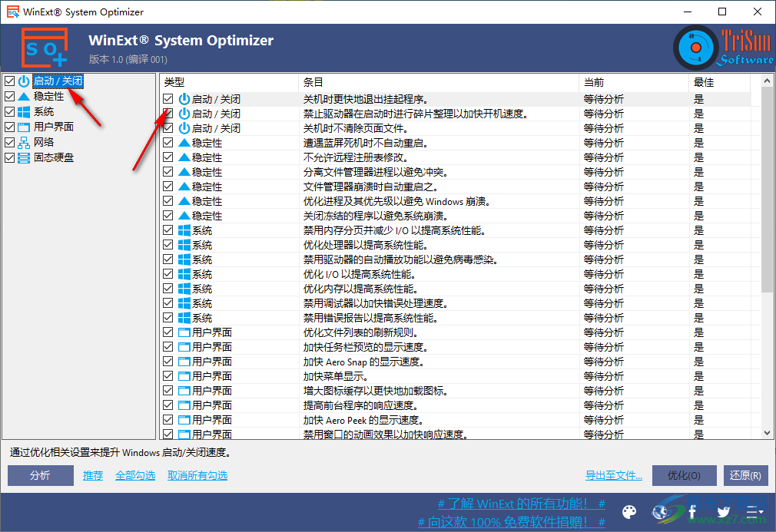Open the footer hamburger menu
776x532 pixels.
[754, 512]
